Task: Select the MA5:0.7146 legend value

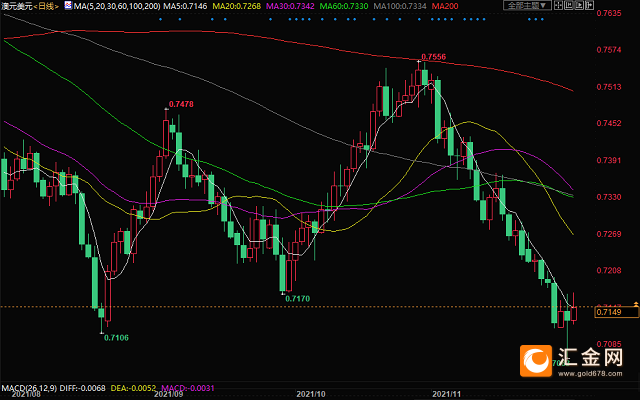Action: (185, 6)
